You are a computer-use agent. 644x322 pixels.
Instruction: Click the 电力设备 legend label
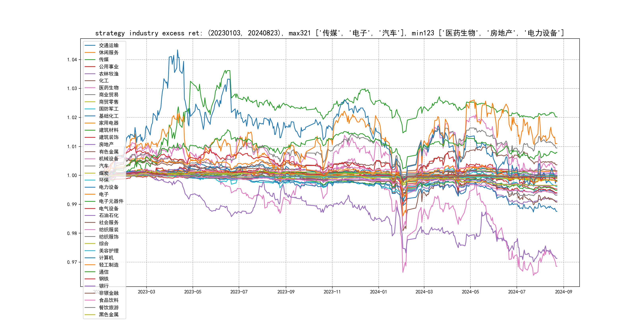pyautogui.click(x=109, y=187)
